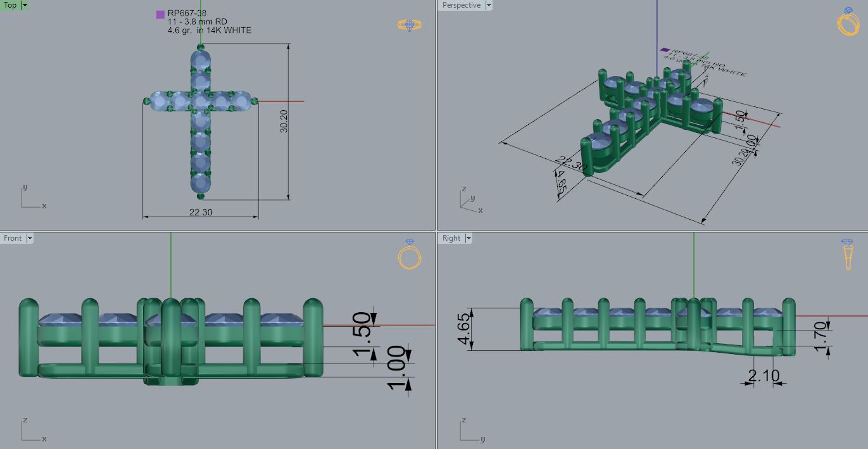Open the Front viewport dropdown arrow
Image resolution: width=868 pixels, height=449 pixels.
pyautogui.click(x=30, y=238)
